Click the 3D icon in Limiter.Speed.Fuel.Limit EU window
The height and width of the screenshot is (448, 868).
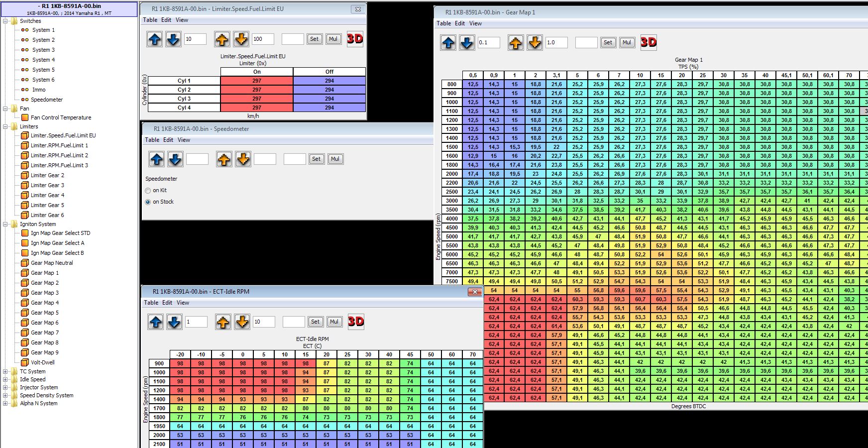(355, 39)
